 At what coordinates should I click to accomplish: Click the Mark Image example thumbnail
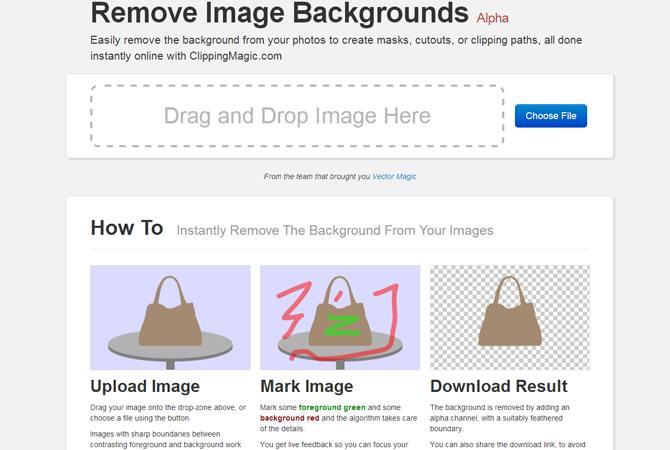coord(340,318)
